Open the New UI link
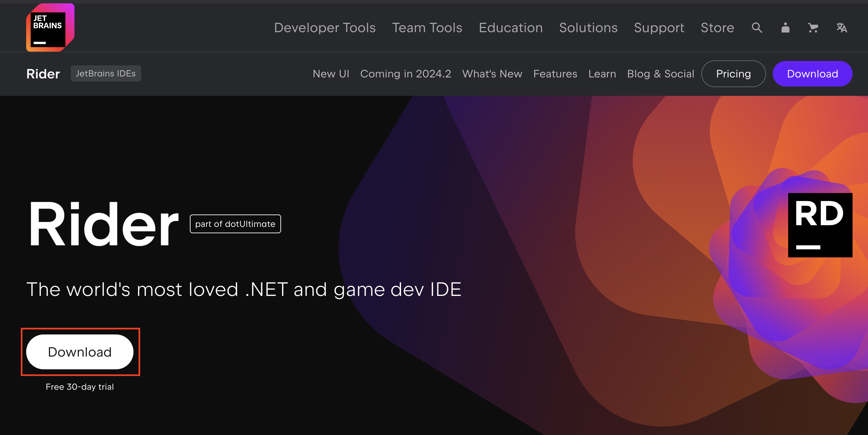 (x=331, y=74)
